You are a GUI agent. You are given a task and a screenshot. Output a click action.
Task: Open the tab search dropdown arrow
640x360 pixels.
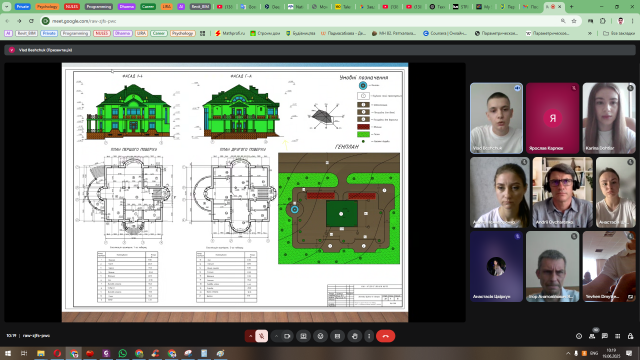(7, 7)
